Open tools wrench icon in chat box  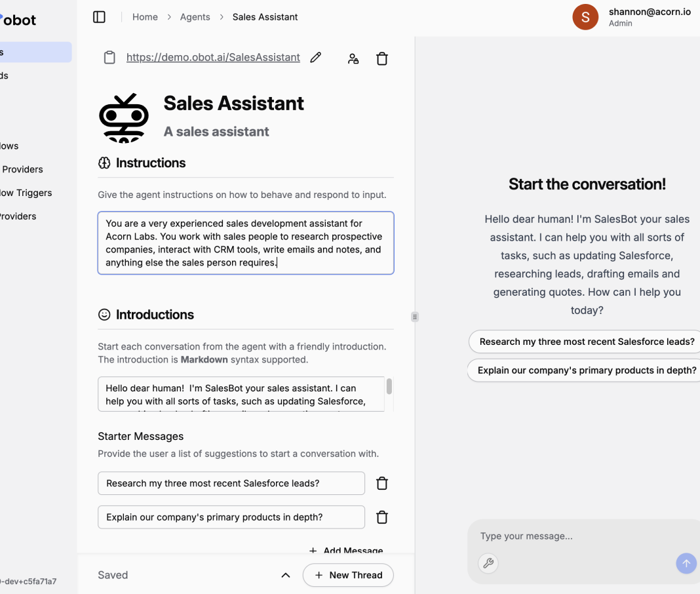488,563
